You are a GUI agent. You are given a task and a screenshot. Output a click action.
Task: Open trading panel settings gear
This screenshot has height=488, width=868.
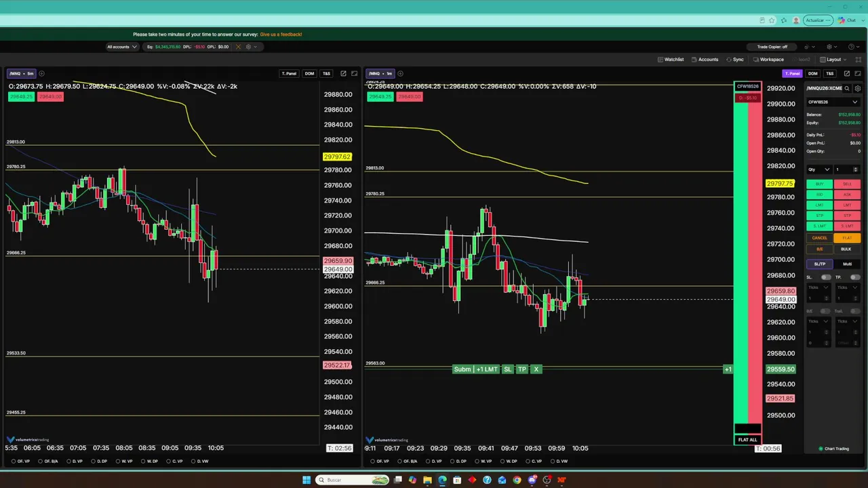pyautogui.click(x=858, y=88)
